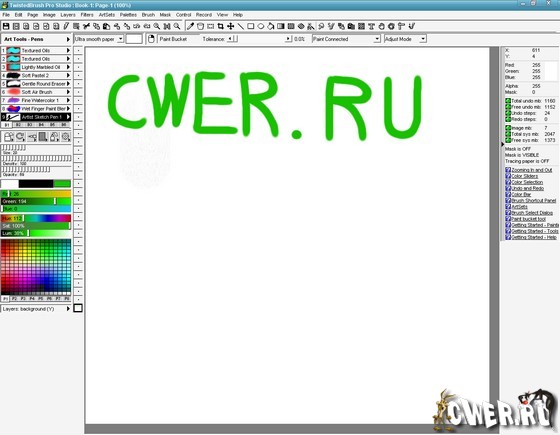This screenshot has height=435, width=560.
Task: Select the Line drawing tool
Action: (x=241, y=26)
